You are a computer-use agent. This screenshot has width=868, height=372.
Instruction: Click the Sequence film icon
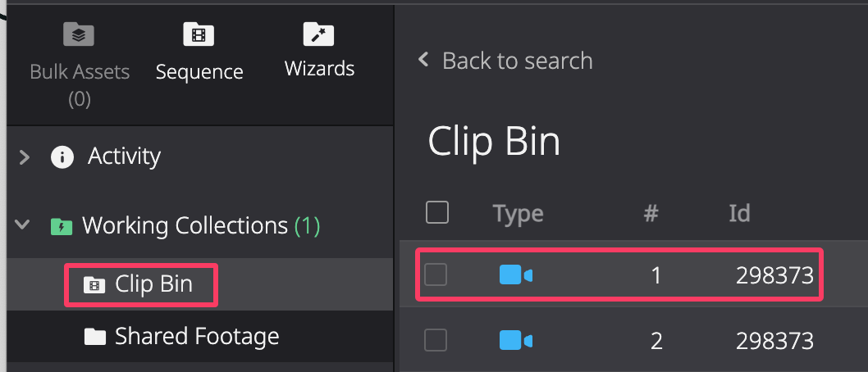tap(199, 34)
